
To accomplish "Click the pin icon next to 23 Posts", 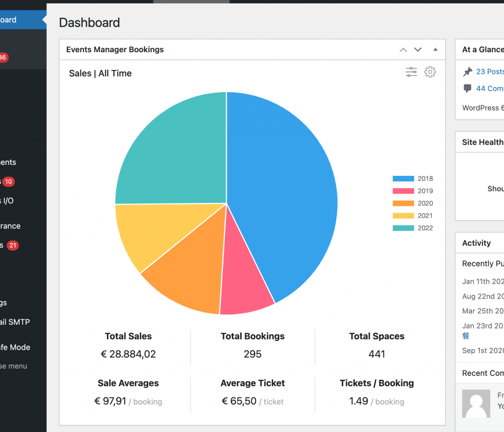I will tap(468, 71).
